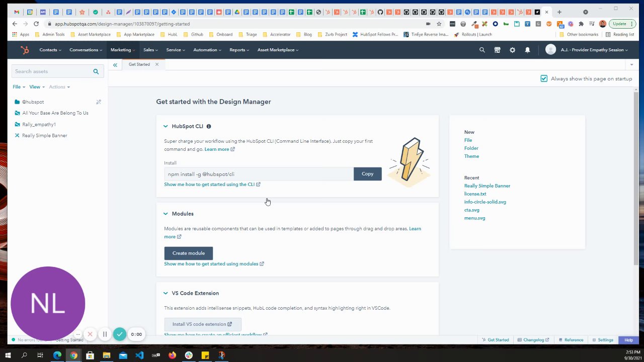This screenshot has width=644, height=362.
Task: Open Show me how to get started using modules
Action: pos(214,264)
